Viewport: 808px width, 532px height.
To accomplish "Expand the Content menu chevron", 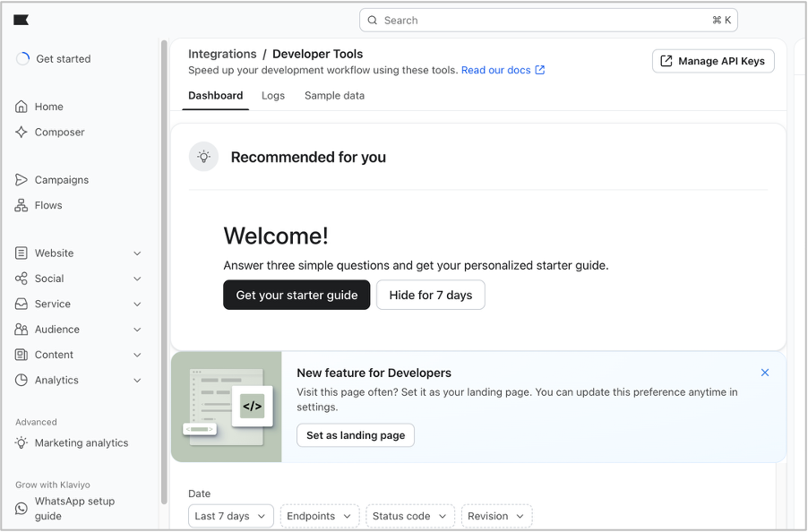I will pyautogui.click(x=137, y=355).
